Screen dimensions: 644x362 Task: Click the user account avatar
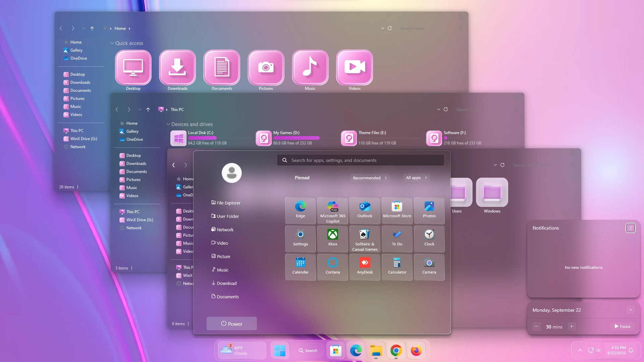(x=232, y=173)
